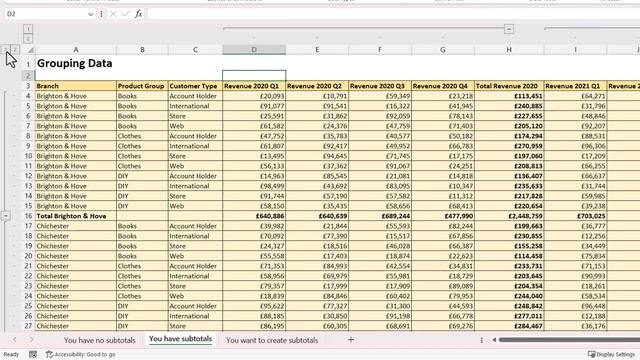Select column C header
Screen dimensions: 640x360
tap(195, 49)
